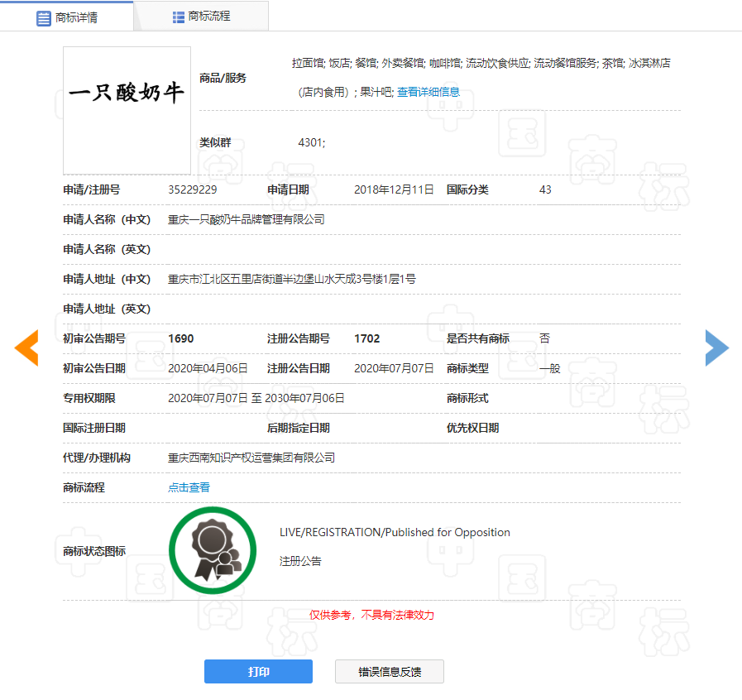Click the applicant name 重庆一只酸奶牛品牌管理有限公司
Viewport: 742px width, 700px height.
[x=246, y=219]
